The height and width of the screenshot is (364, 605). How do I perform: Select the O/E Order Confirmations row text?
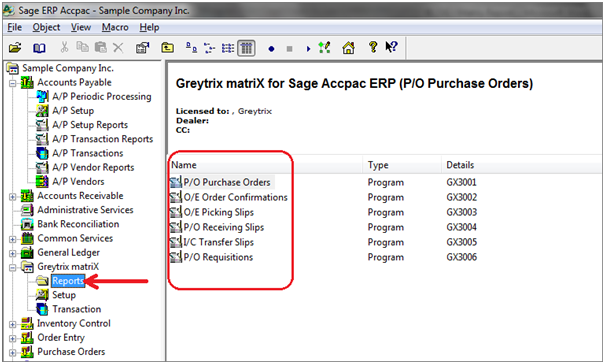tap(236, 197)
